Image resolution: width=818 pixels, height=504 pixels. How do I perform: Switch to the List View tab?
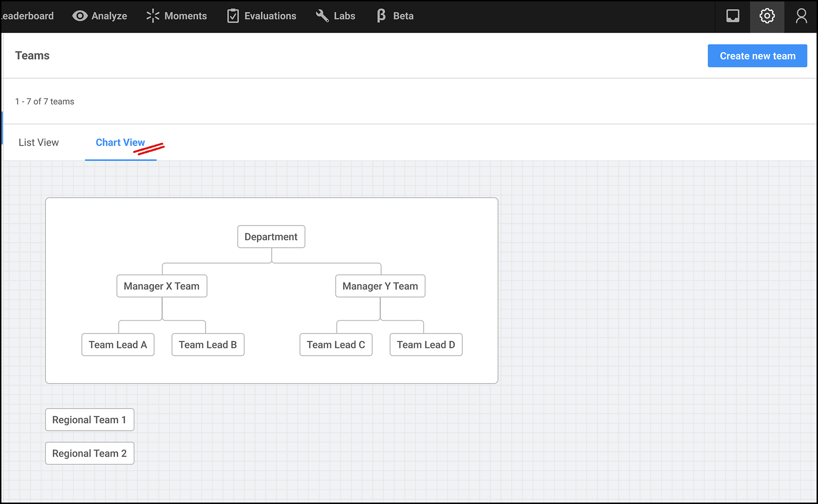click(38, 142)
